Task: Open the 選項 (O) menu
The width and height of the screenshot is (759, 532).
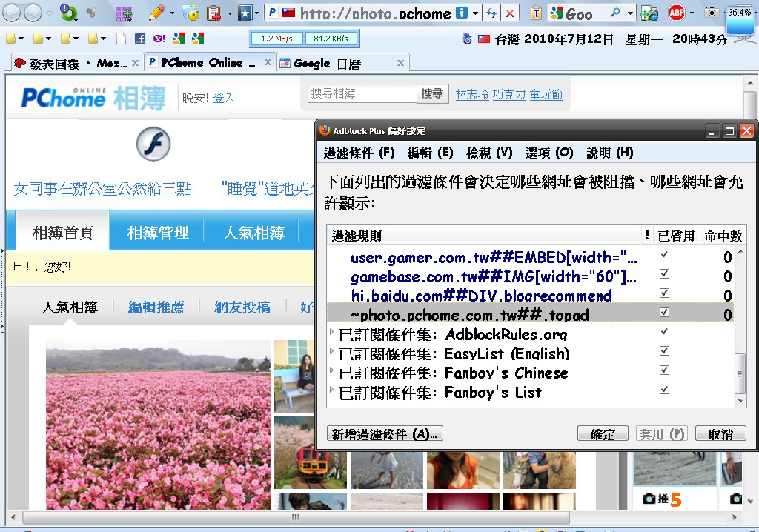Action: pyautogui.click(x=549, y=153)
